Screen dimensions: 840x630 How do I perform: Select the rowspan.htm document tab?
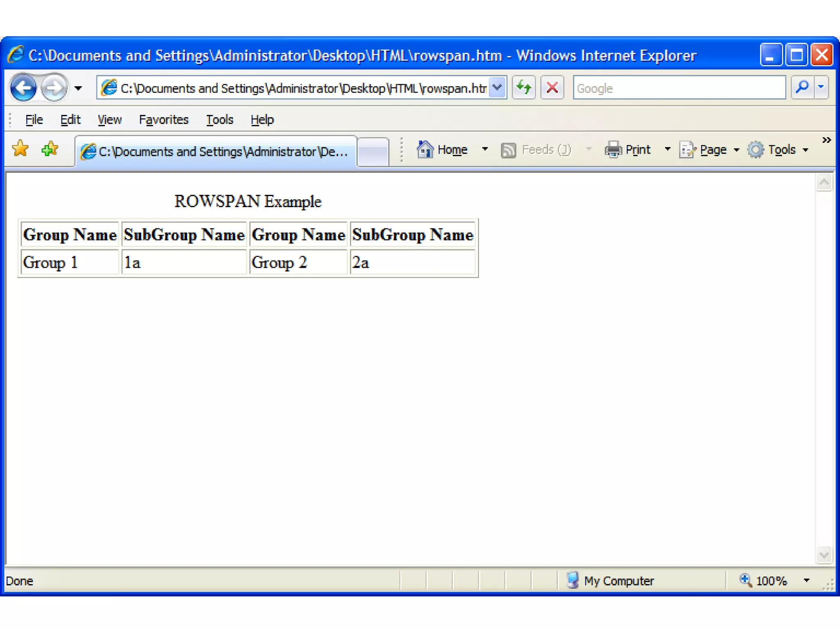[216, 152]
